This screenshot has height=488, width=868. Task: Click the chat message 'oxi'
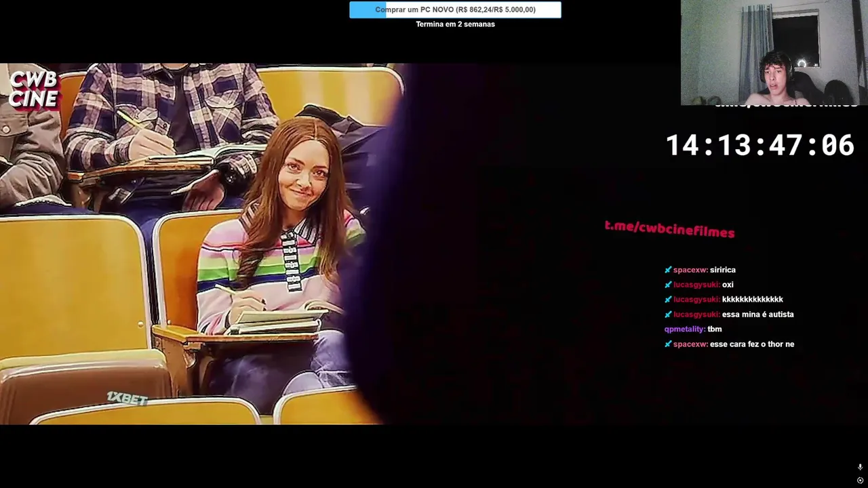pos(728,285)
